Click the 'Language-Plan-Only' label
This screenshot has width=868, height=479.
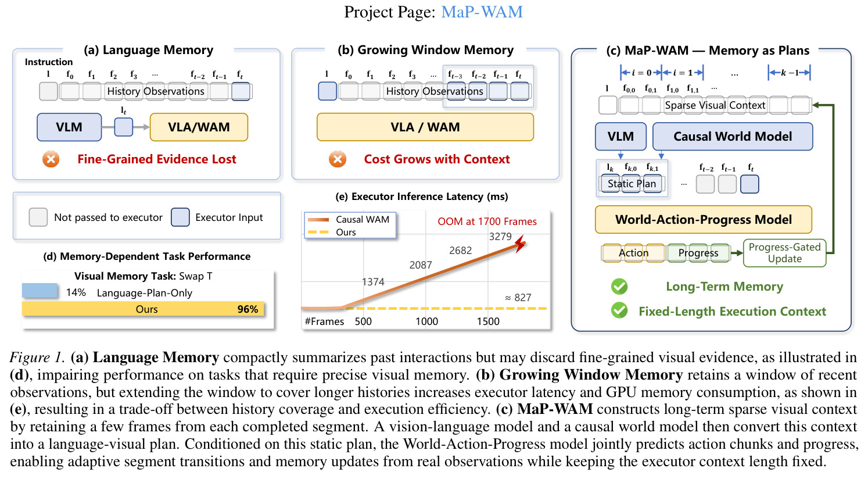tap(145, 293)
